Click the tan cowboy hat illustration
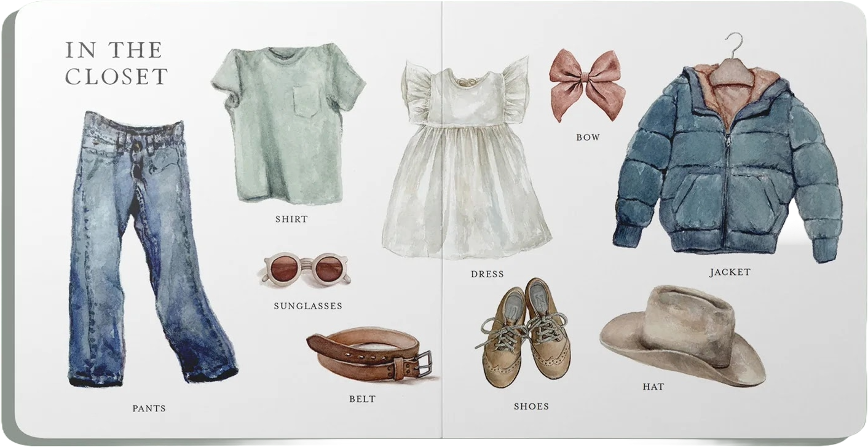868x447 pixels. pyautogui.click(x=682, y=335)
